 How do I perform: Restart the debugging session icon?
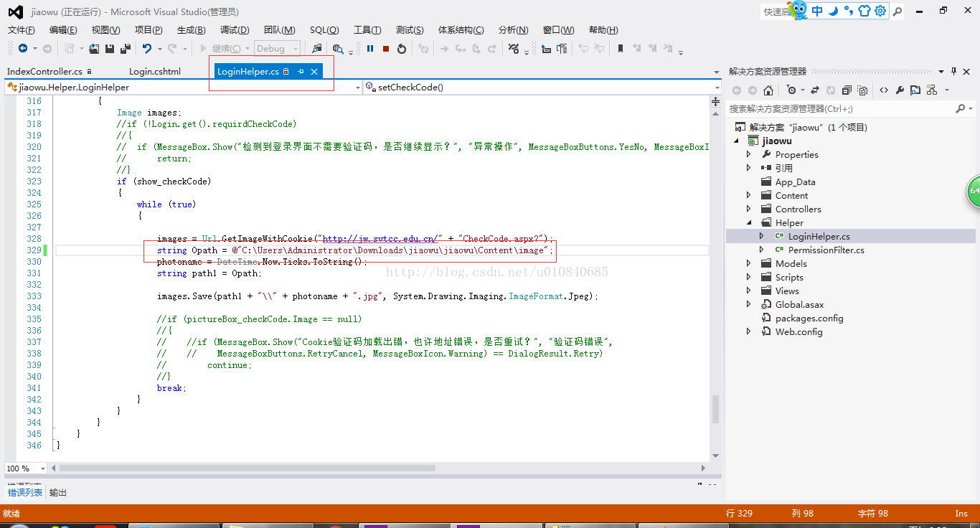(x=402, y=48)
